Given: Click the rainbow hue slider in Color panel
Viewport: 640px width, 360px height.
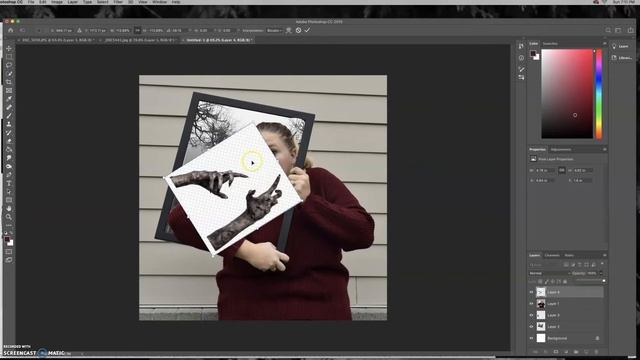Looking at the screenshot, I should [x=599, y=94].
